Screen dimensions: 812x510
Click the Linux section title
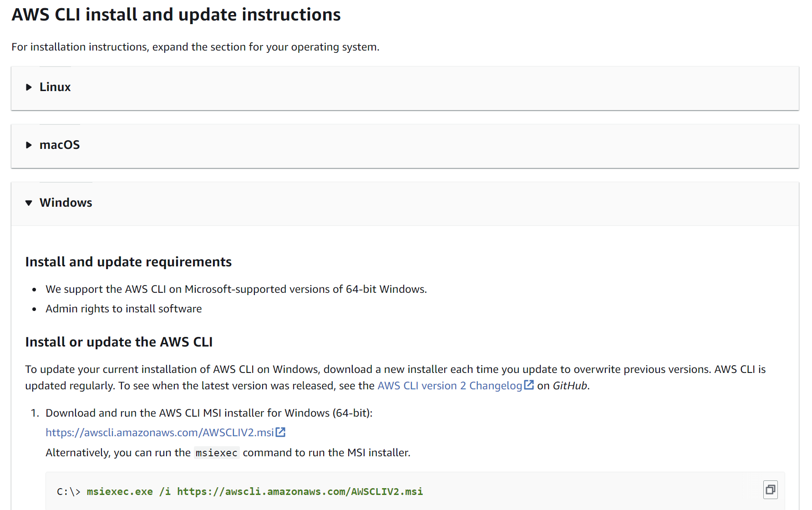point(55,87)
